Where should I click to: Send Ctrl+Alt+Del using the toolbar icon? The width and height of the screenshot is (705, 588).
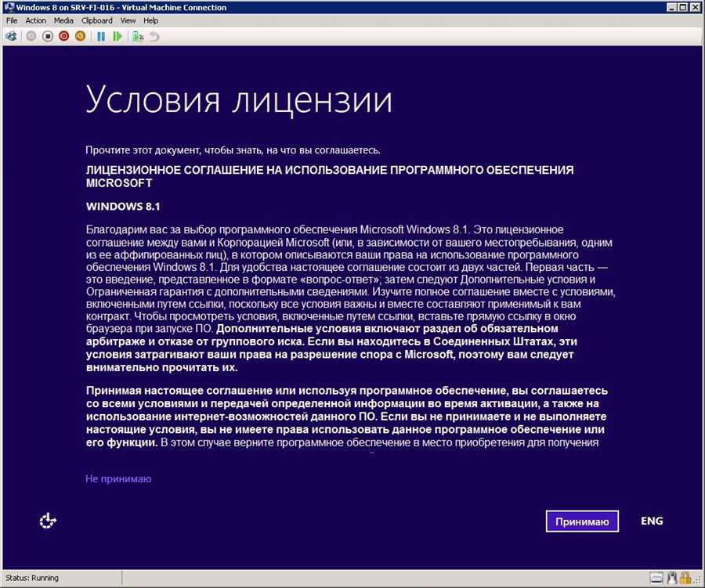click(11, 37)
